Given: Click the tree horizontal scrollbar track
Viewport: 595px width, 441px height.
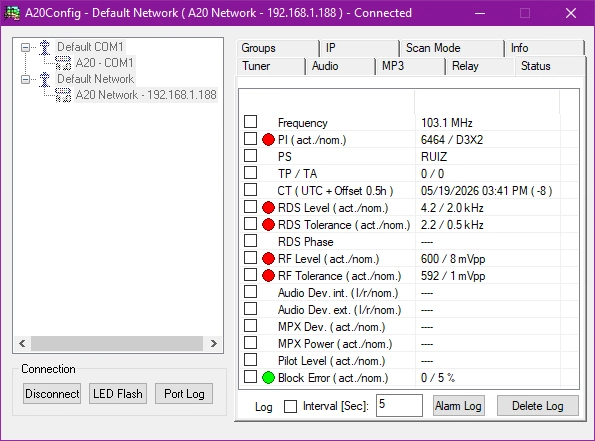Looking at the screenshot, I should tap(117, 343).
